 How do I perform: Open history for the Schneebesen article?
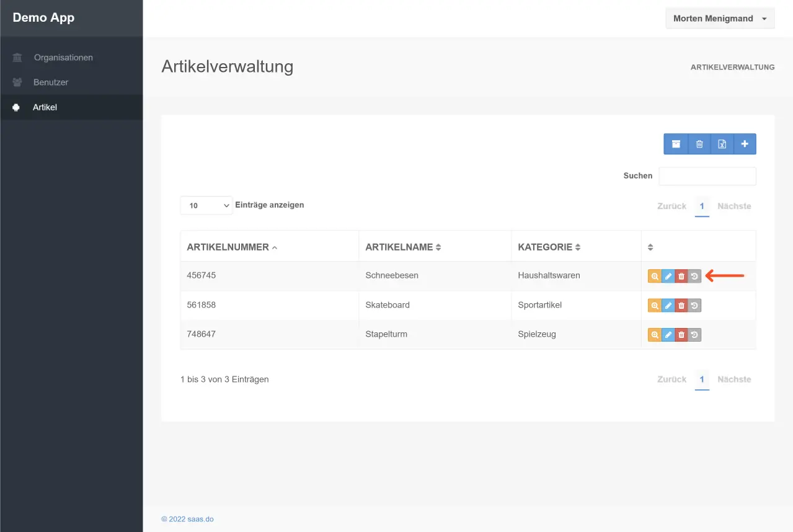point(694,277)
